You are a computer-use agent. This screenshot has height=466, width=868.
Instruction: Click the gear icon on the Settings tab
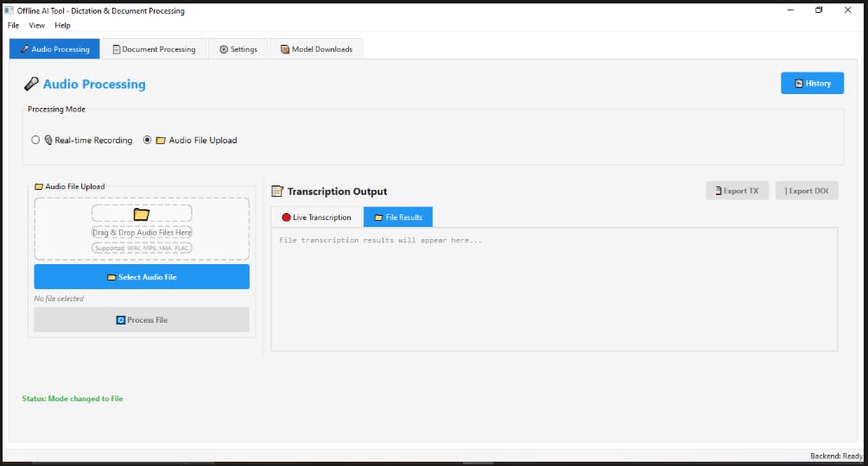(224, 49)
